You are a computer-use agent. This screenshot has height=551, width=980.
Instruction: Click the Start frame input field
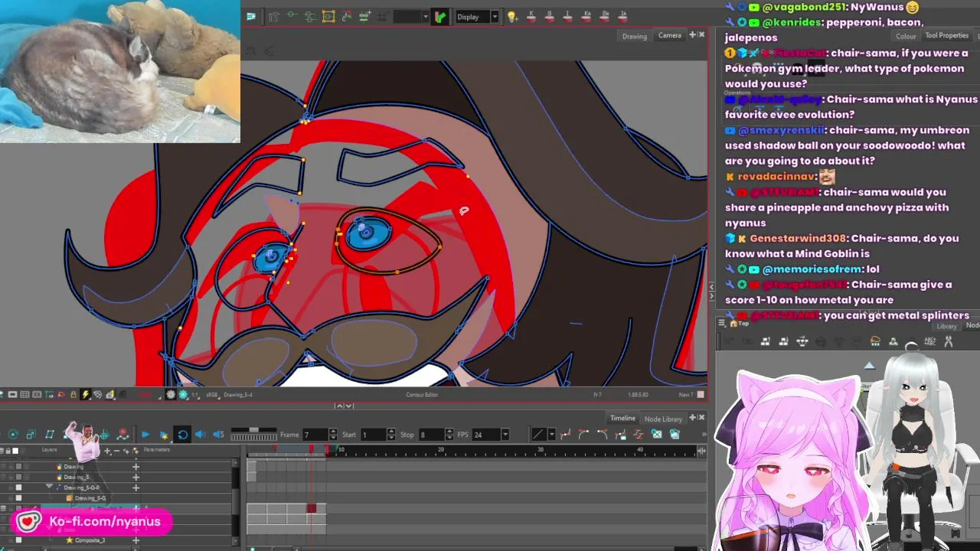(374, 435)
